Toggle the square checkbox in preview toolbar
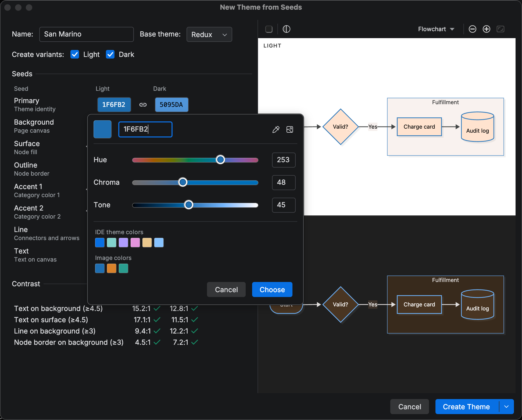The image size is (522, 420). [x=269, y=29]
